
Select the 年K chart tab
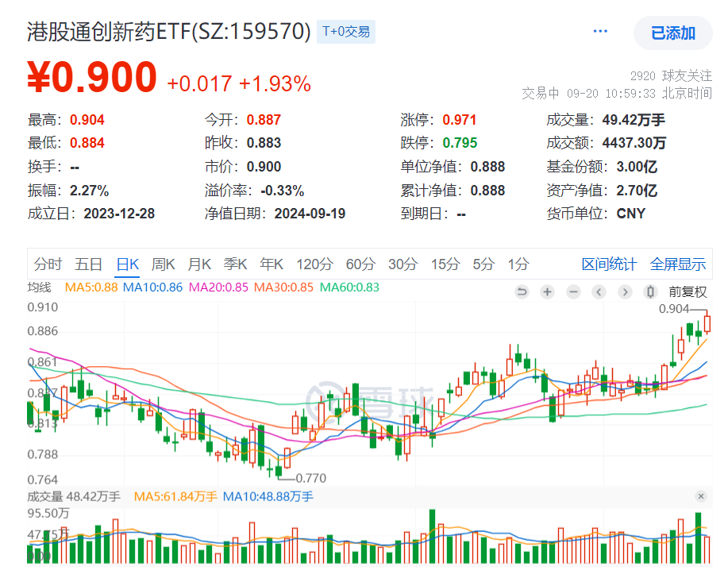(x=272, y=264)
